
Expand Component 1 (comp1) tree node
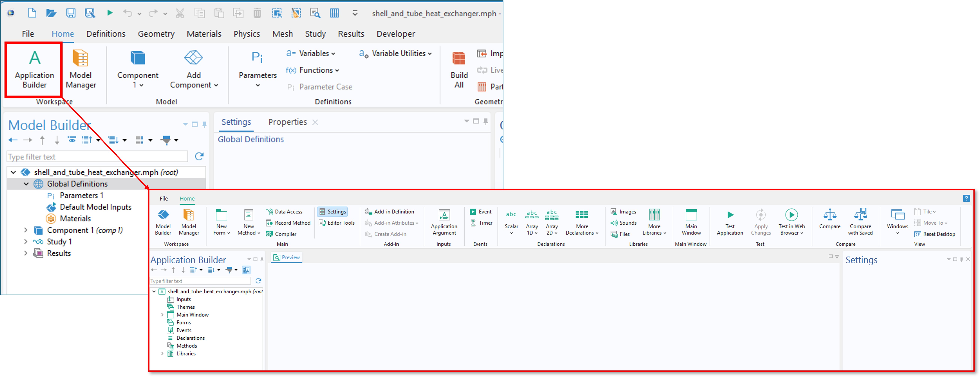25,230
